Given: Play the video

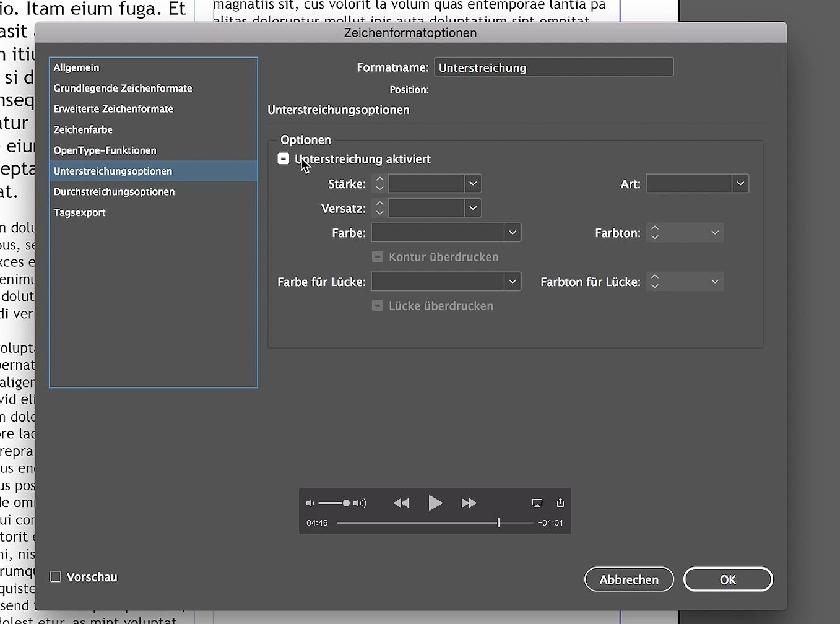Looking at the screenshot, I should point(436,503).
